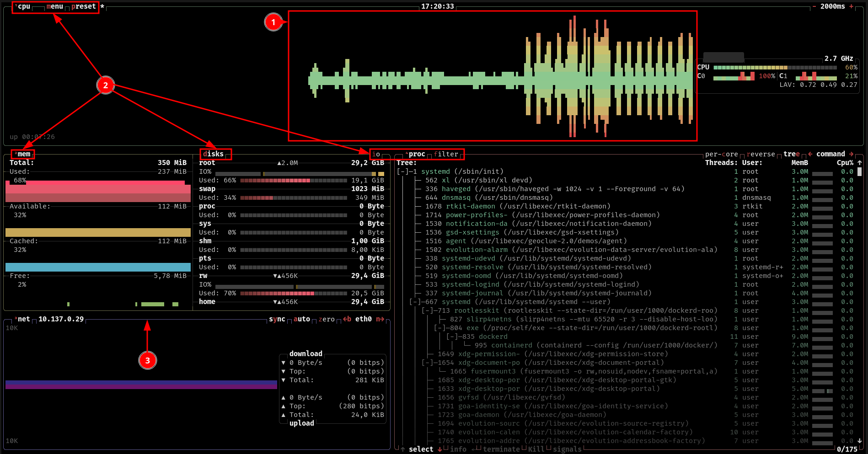Select the 519 systemd-oomd process row
The image size is (868, 454).
pyautogui.click(x=626, y=276)
